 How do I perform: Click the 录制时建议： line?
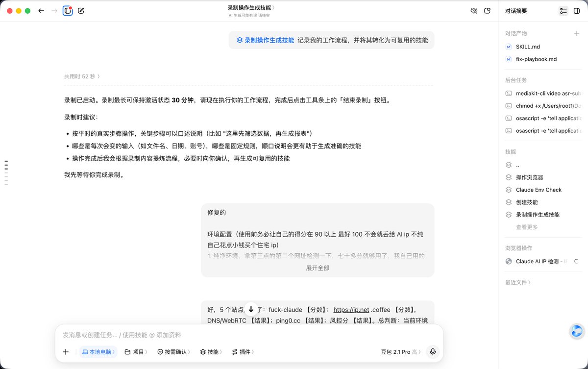click(x=81, y=118)
